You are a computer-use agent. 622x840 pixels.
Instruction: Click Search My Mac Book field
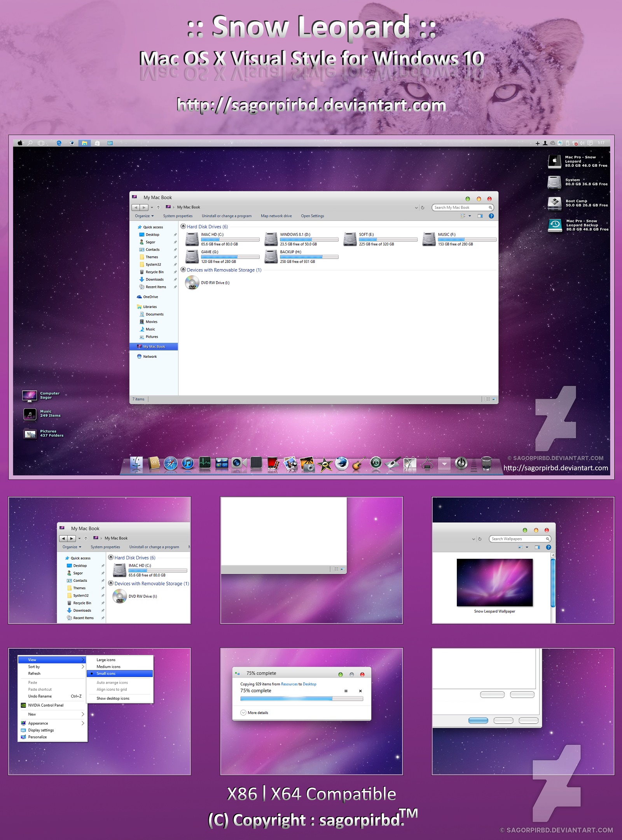pos(463,207)
